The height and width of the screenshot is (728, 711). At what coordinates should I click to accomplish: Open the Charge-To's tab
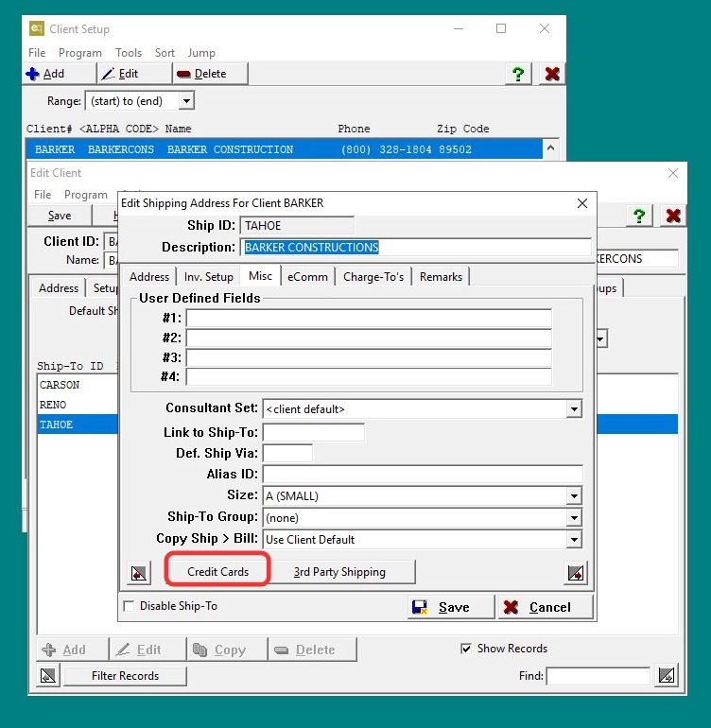click(x=373, y=277)
